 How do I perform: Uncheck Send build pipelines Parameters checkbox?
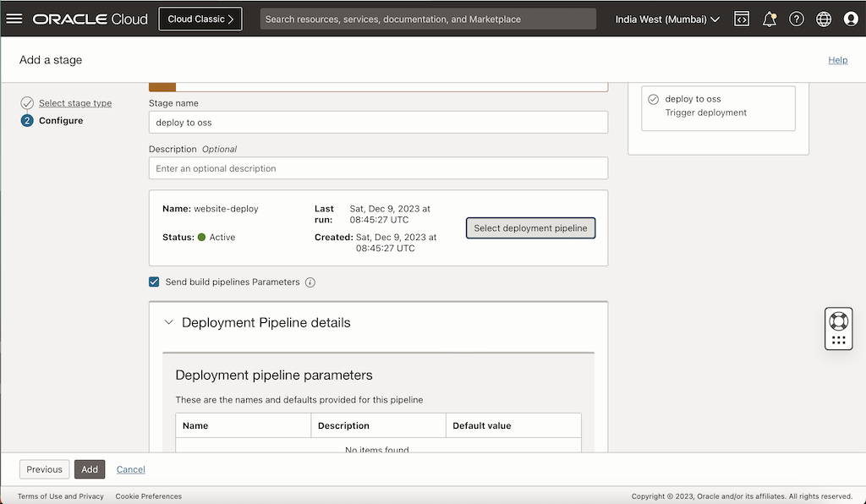click(x=154, y=282)
